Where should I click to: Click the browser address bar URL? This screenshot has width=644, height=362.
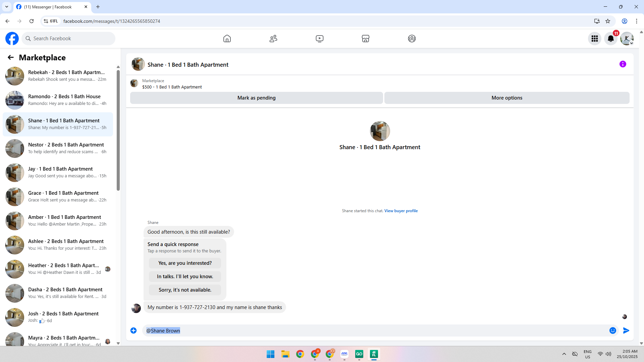112,21
